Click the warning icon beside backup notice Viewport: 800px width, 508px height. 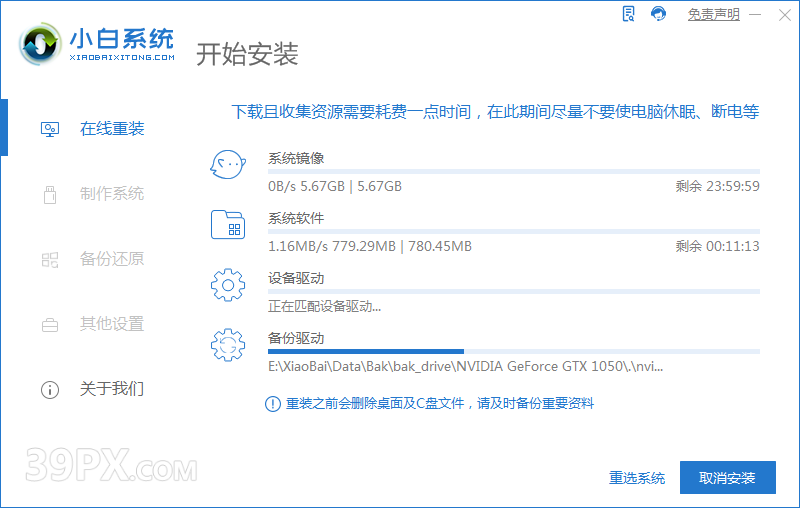pos(272,403)
